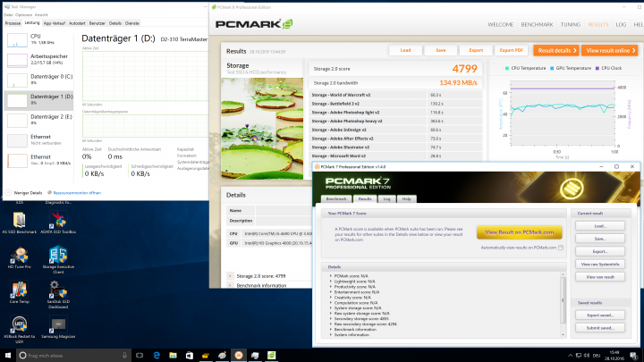The width and height of the screenshot is (644, 362).
Task: Expand Secondary storage score row
Action: tap(331, 319)
